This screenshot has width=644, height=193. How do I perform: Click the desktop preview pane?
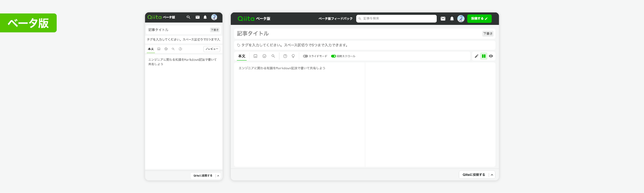pos(430,114)
